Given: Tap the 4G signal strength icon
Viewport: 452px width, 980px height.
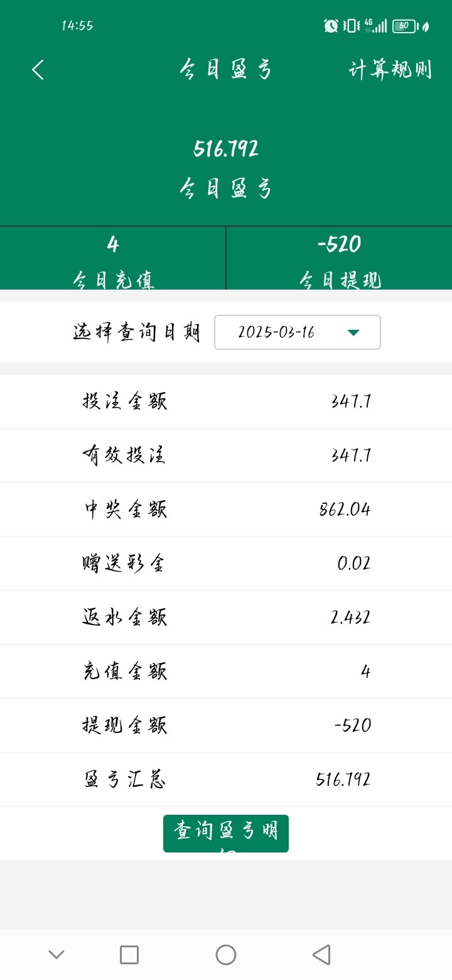Looking at the screenshot, I should pyautogui.click(x=375, y=26).
